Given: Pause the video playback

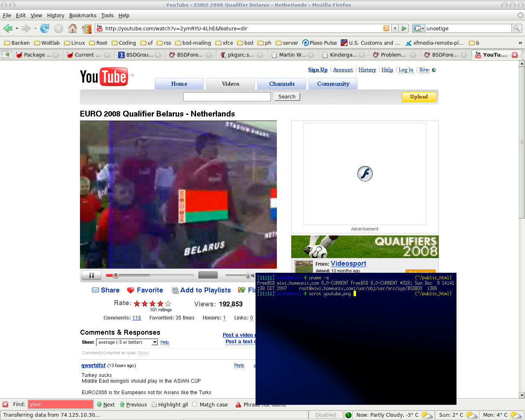Looking at the screenshot, I should click(x=91, y=276).
